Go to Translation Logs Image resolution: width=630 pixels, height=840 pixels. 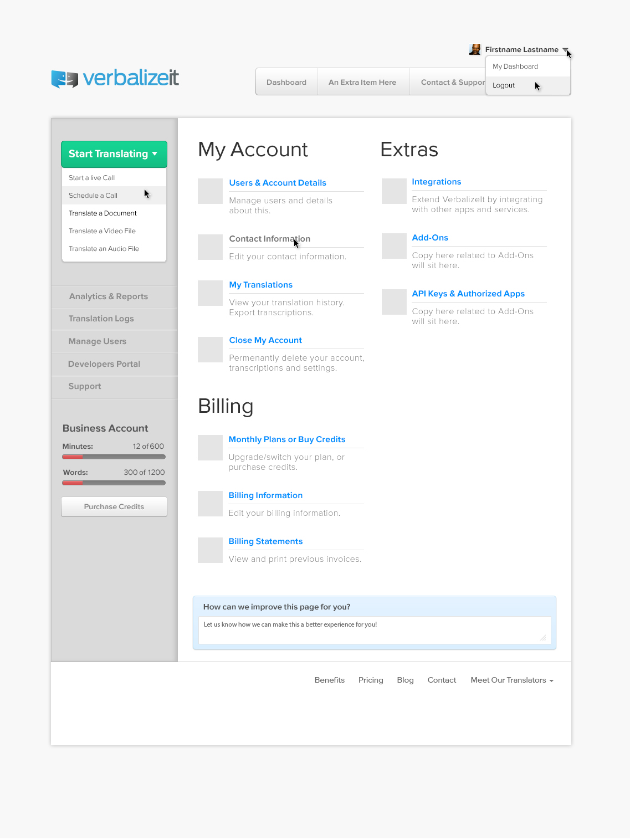point(114,319)
